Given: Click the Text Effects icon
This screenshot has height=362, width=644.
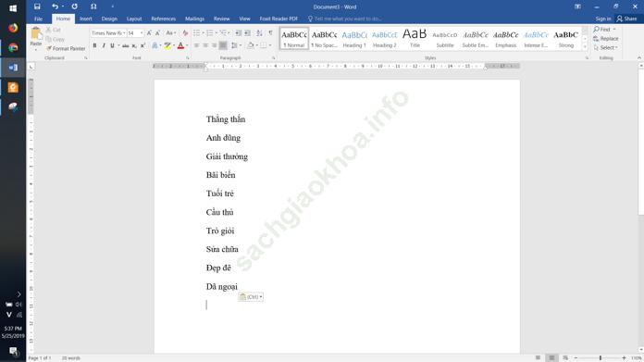Looking at the screenshot, I should 155,45.
